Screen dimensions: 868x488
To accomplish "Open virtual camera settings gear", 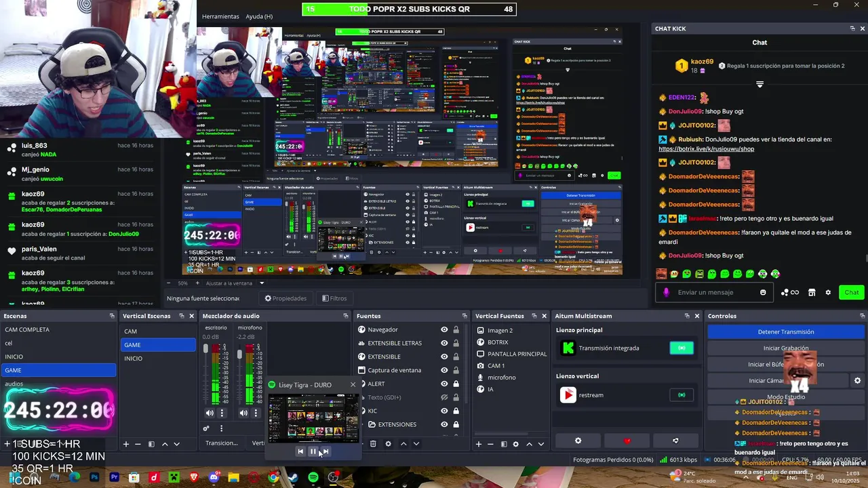I will point(857,381).
